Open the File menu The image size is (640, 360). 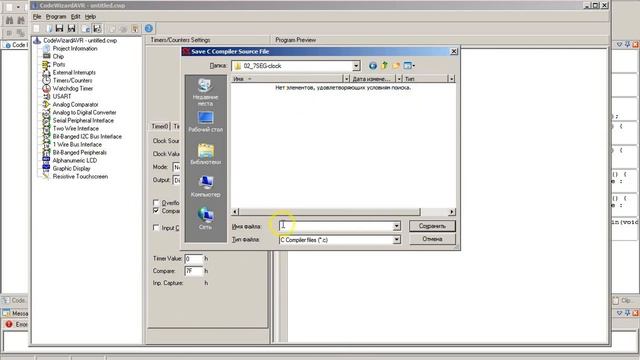click(37, 17)
